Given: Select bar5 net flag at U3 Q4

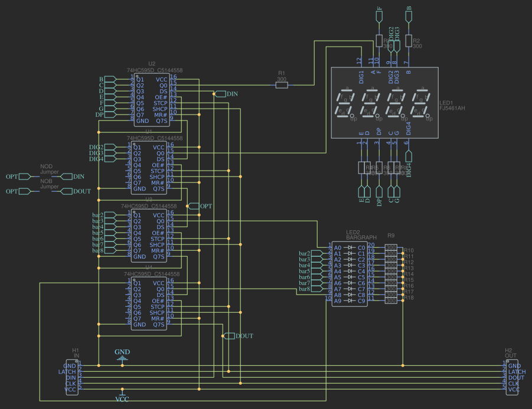Looking at the screenshot, I should coord(105,233).
